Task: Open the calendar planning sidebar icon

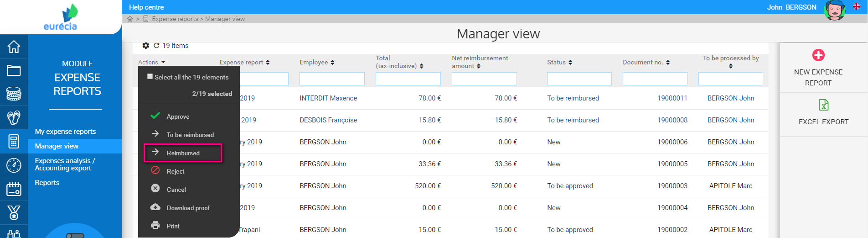Action: (x=14, y=189)
